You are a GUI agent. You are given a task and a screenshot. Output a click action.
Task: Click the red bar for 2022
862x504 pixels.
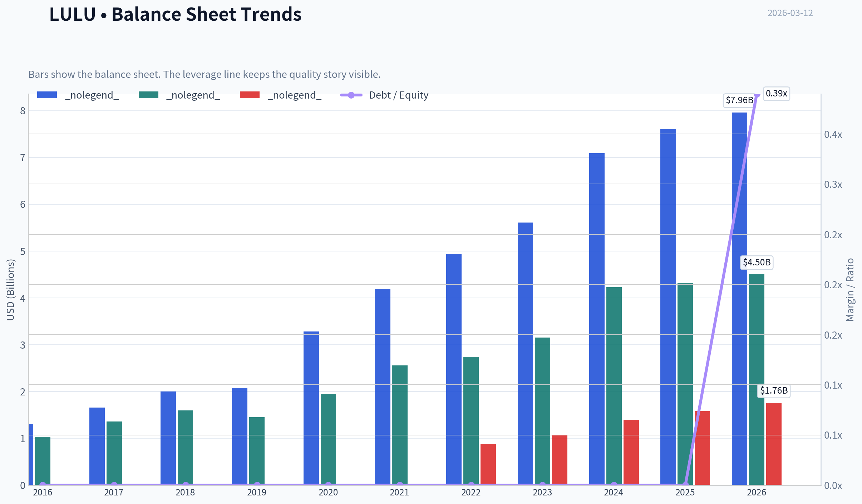488,464
